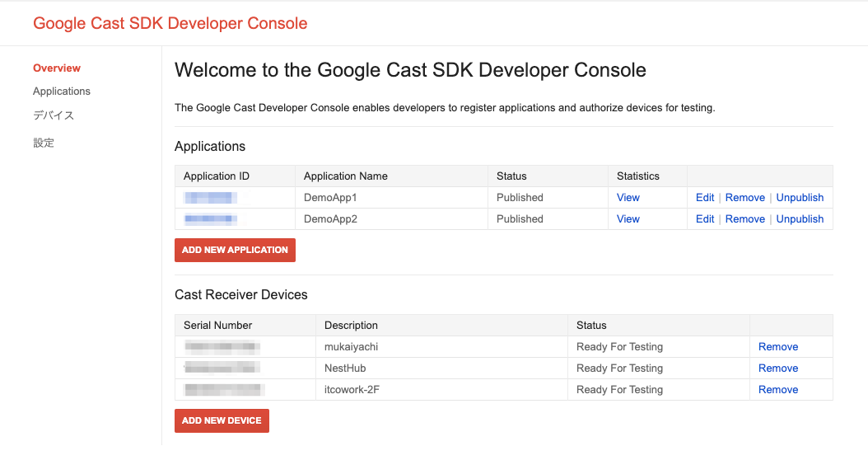
Task: Select Overview in the sidebar
Action: [x=57, y=68]
